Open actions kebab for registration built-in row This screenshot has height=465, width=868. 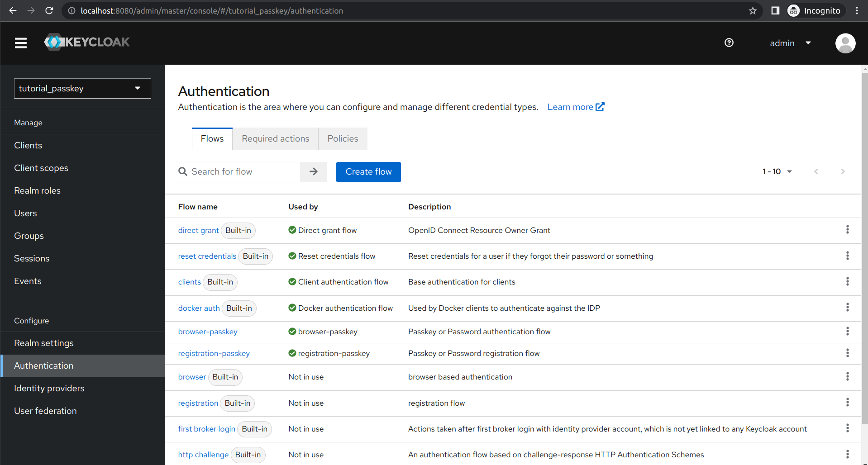847,403
